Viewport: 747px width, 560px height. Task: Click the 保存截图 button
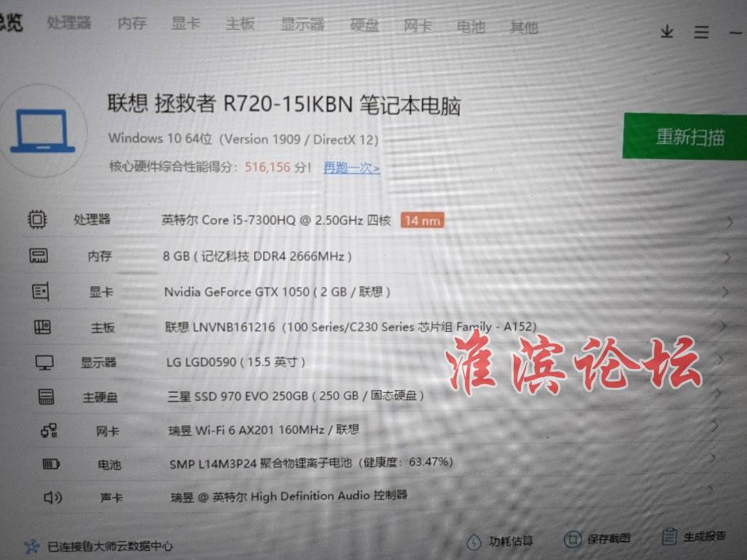click(x=597, y=538)
